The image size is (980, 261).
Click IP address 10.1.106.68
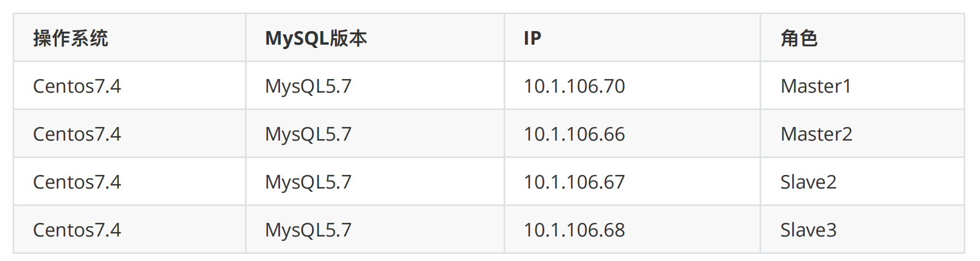tap(574, 230)
